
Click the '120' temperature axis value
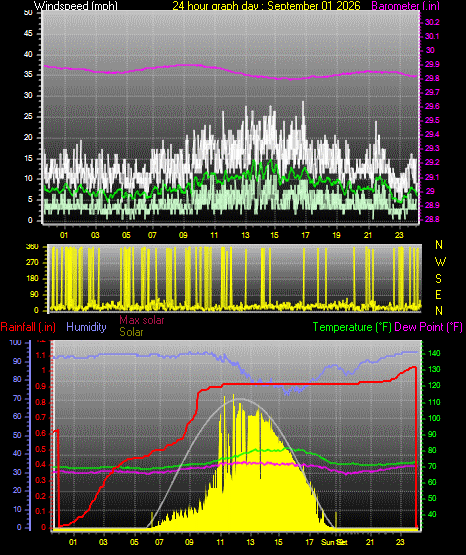point(434,385)
